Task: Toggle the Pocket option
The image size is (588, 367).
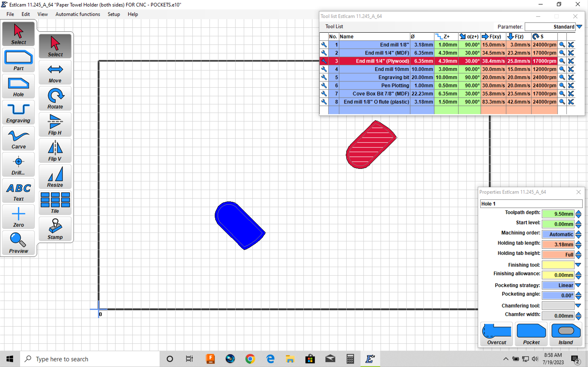Action: tap(531, 334)
